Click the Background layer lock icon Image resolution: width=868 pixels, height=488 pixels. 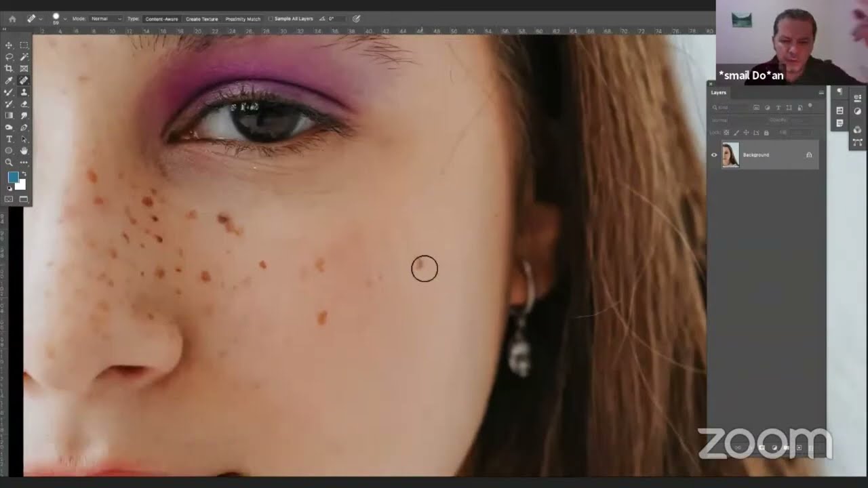tap(809, 155)
